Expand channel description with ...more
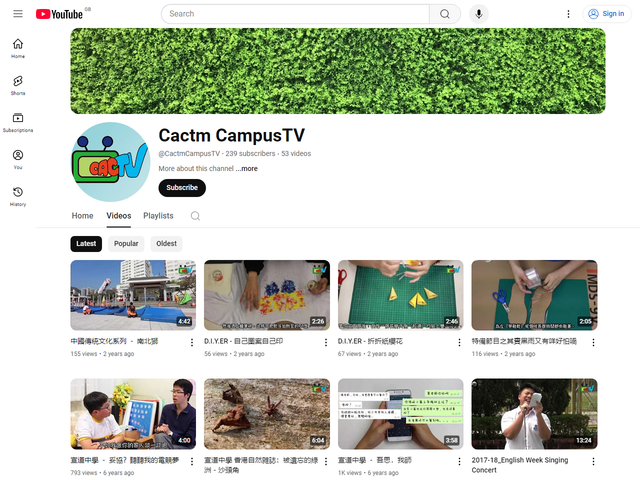The image size is (640, 480). pos(247,169)
